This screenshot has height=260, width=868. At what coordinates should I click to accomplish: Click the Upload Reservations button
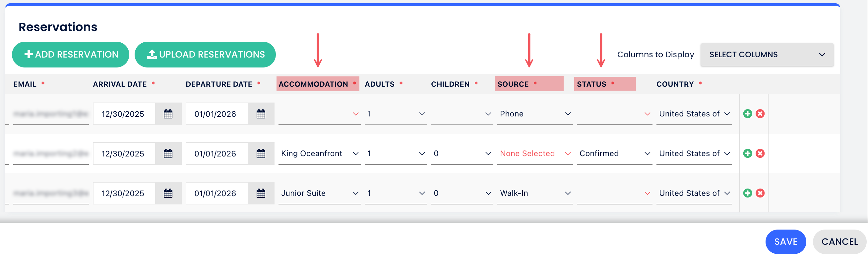click(205, 55)
